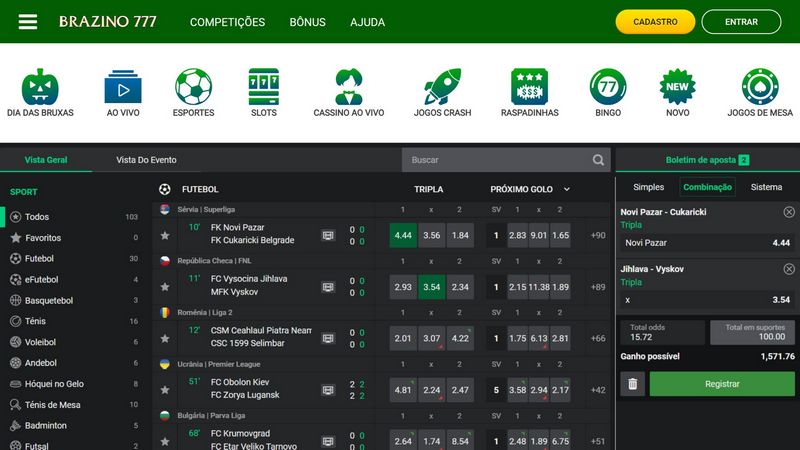Screen dimensions: 800x450
Task: Open Ajuda in top navigation
Action: click(x=367, y=22)
